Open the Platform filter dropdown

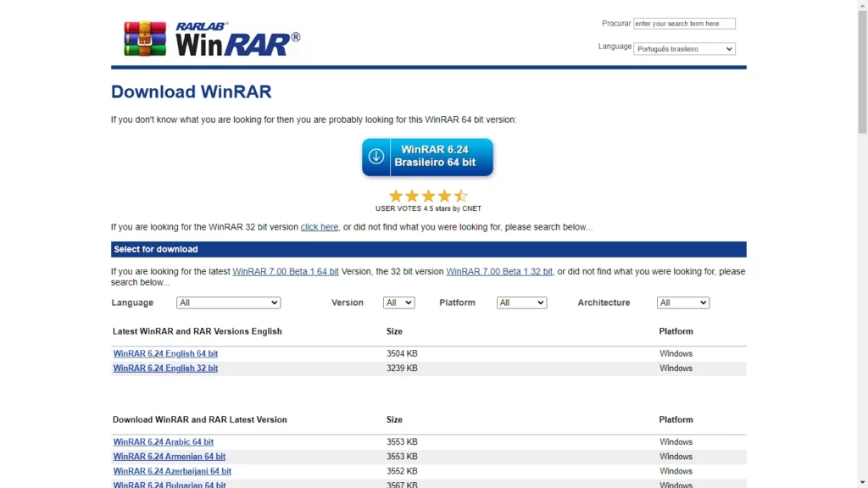coord(521,302)
